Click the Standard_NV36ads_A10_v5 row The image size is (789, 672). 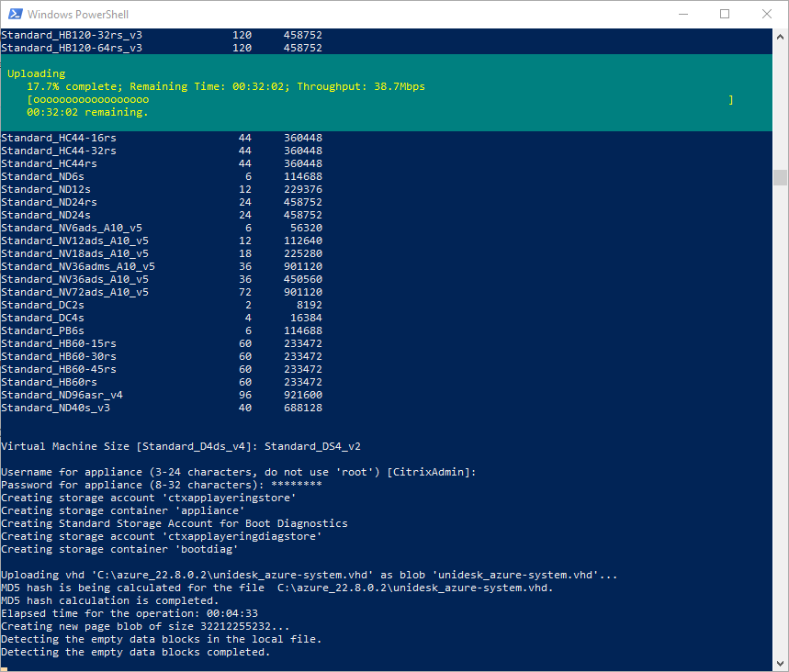point(162,279)
